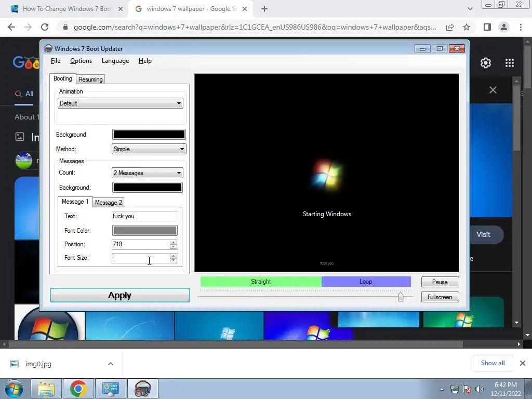Click the blue Loop segment bar
Viewport: 532px width, 399px height.
coord(366,282)
